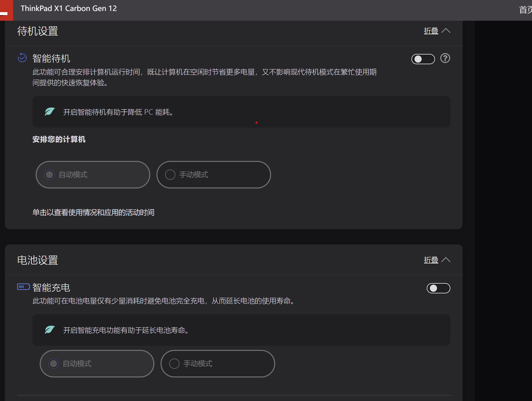Click the smart standby description paragraph
This screenshot has height=401, width=532.
(x=204, y=77)
